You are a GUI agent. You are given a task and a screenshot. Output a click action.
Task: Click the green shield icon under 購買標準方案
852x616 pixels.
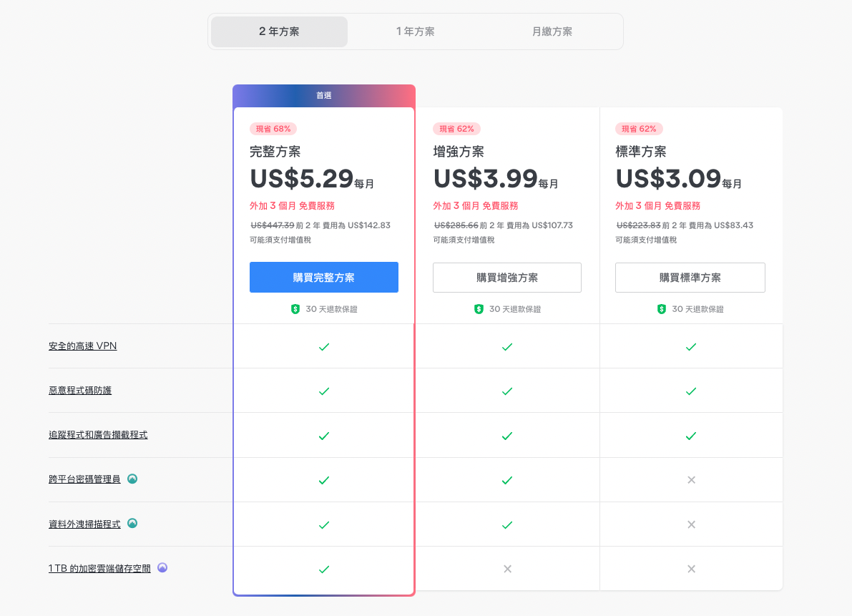[662, 309]
